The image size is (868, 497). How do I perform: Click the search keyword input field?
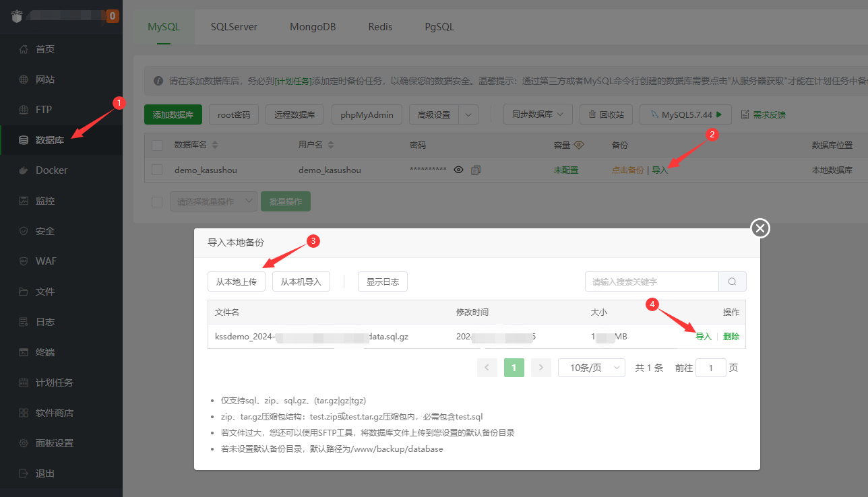652,281
